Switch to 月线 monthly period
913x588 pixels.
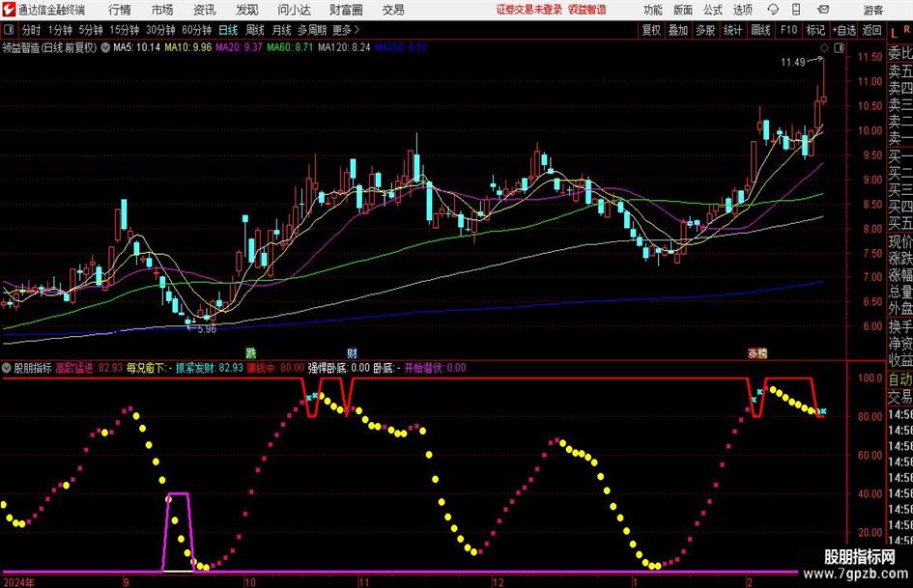282,30
